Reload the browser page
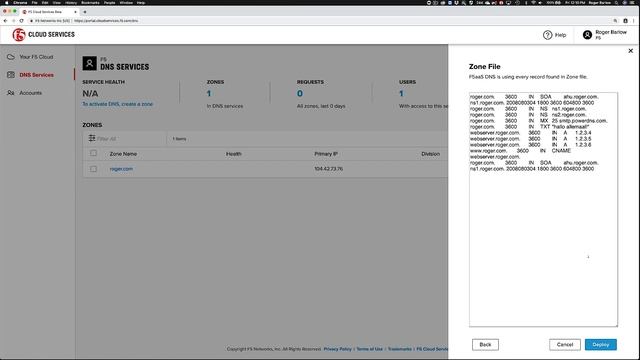 21,20
